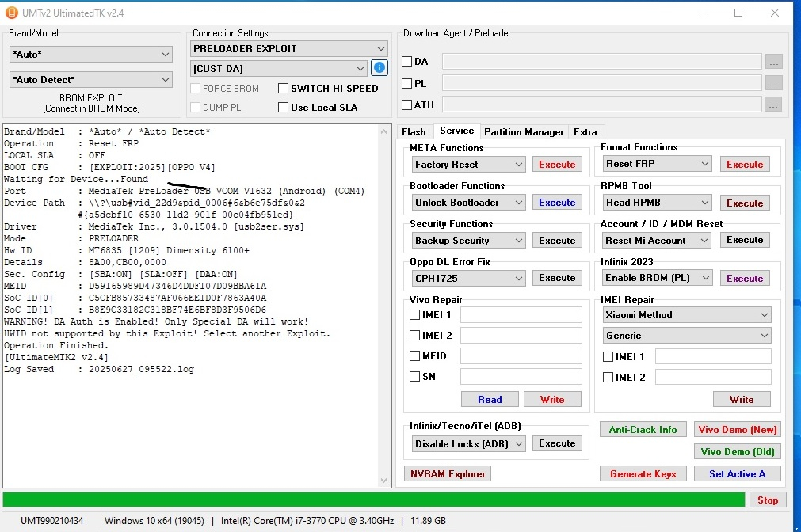Switch to the Flash tab
The width and height of the screenshot is (801, 532).
(414, 131)
